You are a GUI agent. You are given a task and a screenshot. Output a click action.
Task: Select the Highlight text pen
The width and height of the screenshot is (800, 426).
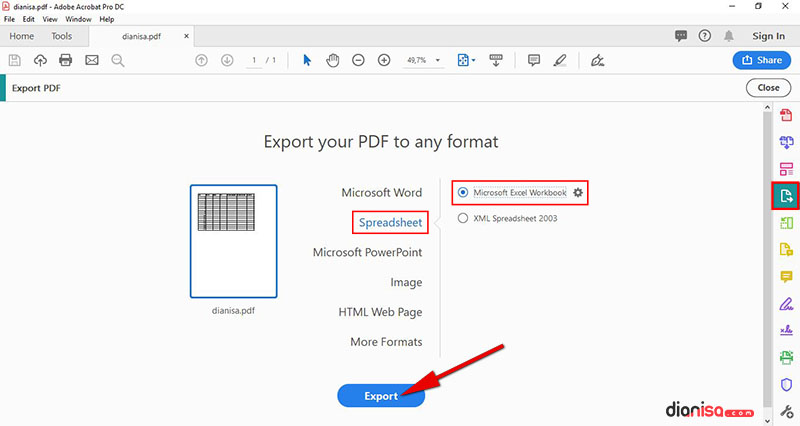[560, 60]
